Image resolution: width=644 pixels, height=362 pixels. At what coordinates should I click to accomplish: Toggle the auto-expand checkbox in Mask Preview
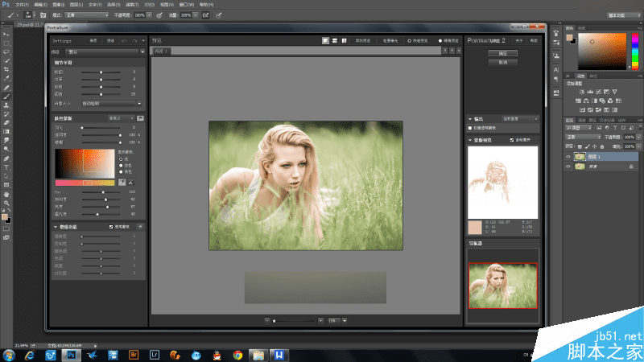pyautogui.click(x=512, y=140)
